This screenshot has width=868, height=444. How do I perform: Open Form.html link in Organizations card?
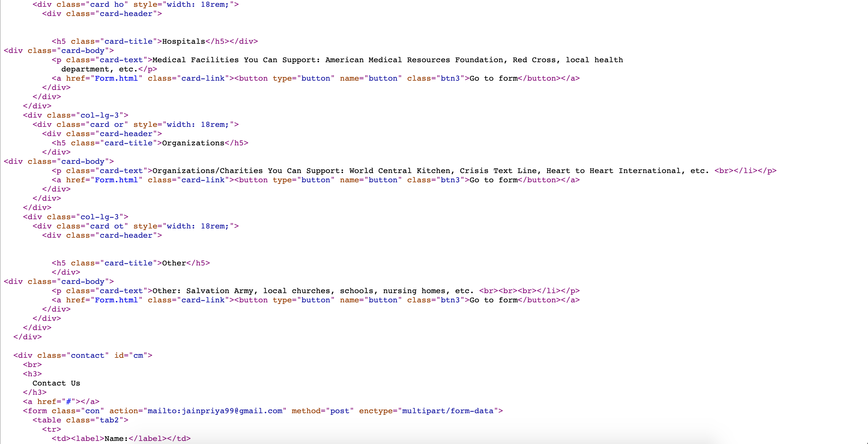(116, 180)
